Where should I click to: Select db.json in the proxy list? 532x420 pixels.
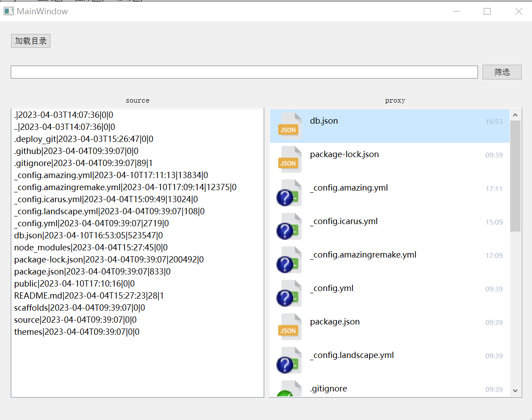point(390,126)
